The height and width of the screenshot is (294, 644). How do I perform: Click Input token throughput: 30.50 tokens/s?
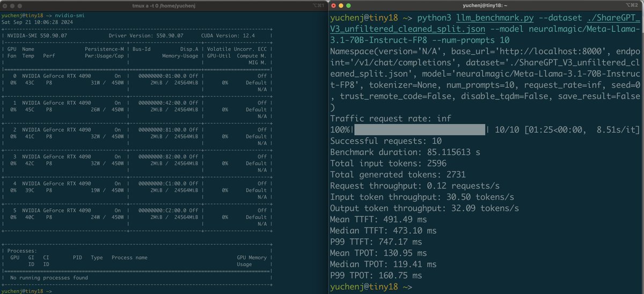(x=422, y=197)
